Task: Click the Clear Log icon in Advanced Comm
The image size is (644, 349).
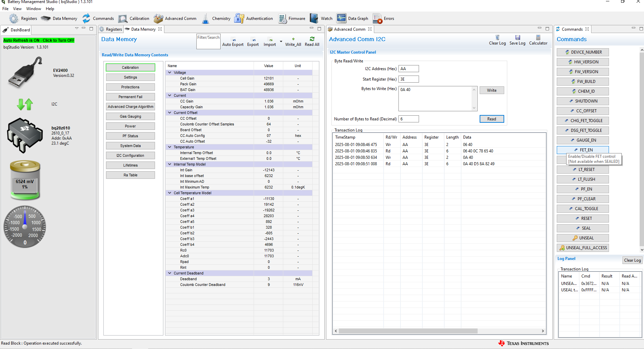Action: point(497,37)
